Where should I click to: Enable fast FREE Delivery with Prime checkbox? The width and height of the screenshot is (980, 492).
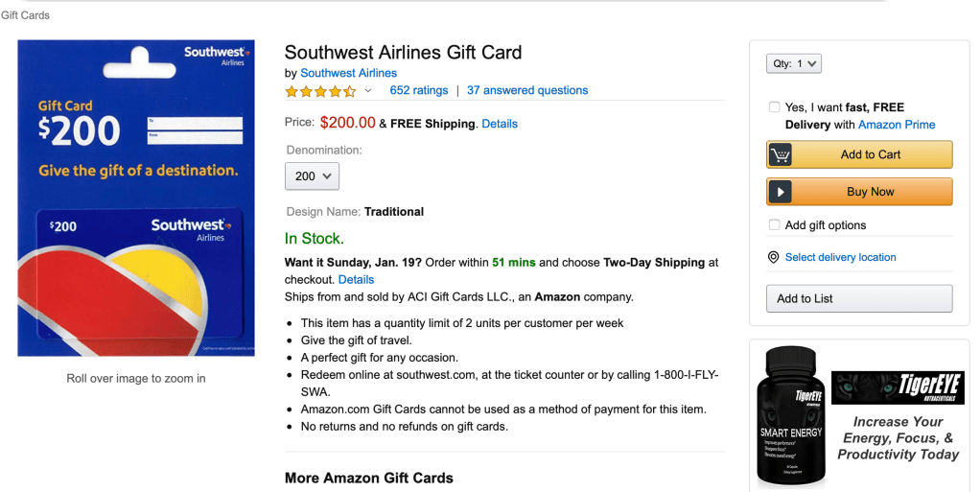pyautogui.click(x=774, y=107)
